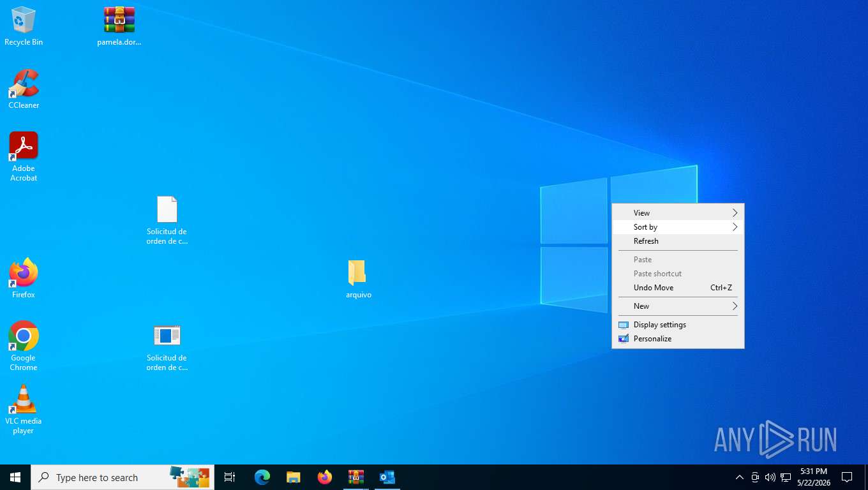The image size is (868, 490).
Task: Select the pamela.dor... WinRAR archive icon
Action: pyautogui.click(x=119, y=26)
